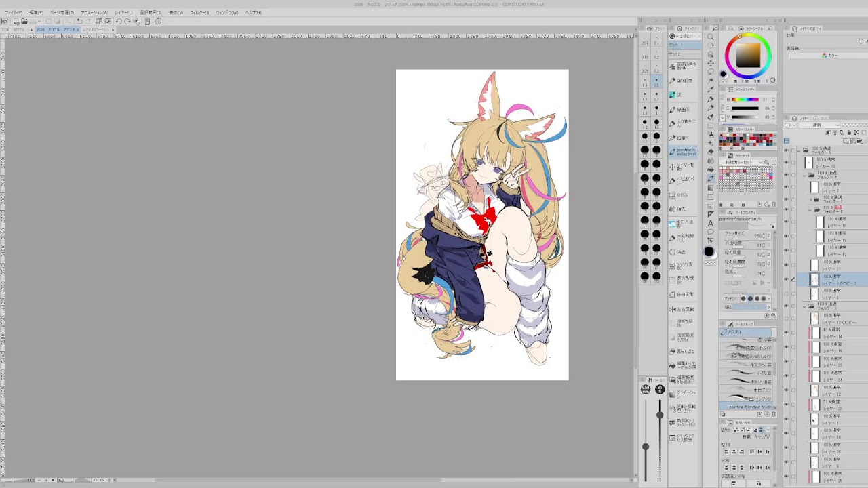Toggle visibility of レイヤー 11

click(x=786, y=419)
